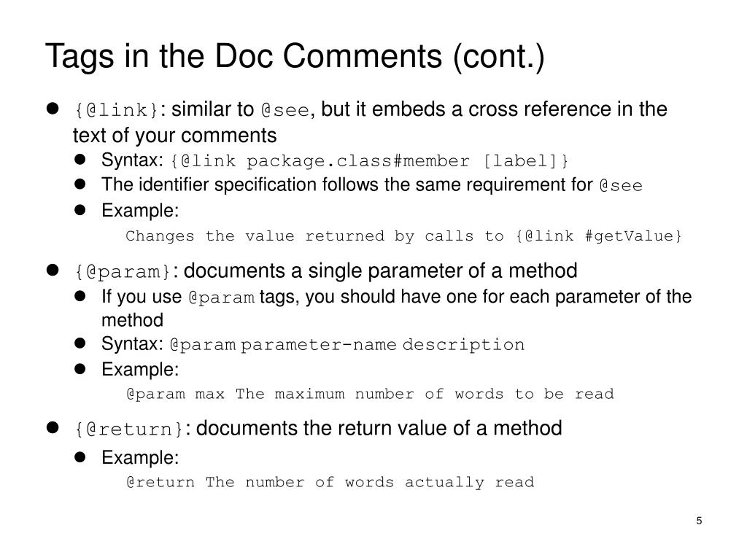Click the bullet next to the {@link} Syntax line

point(80,159)
